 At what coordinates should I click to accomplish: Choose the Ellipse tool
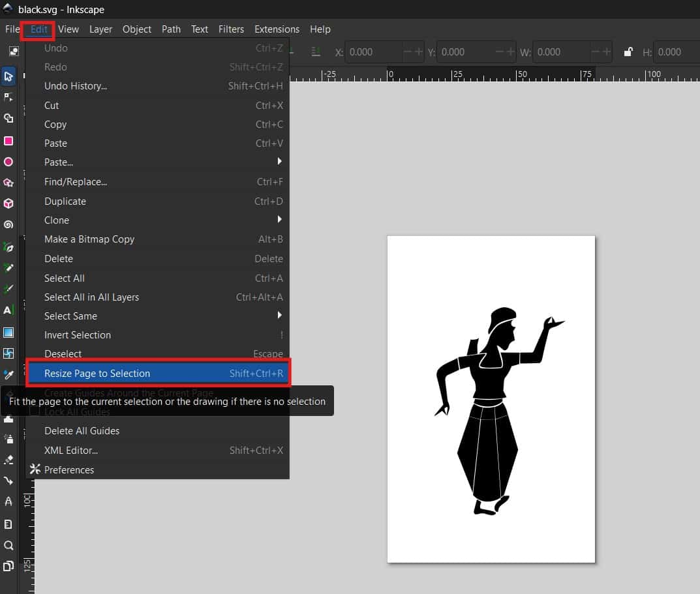click(8, 162)
